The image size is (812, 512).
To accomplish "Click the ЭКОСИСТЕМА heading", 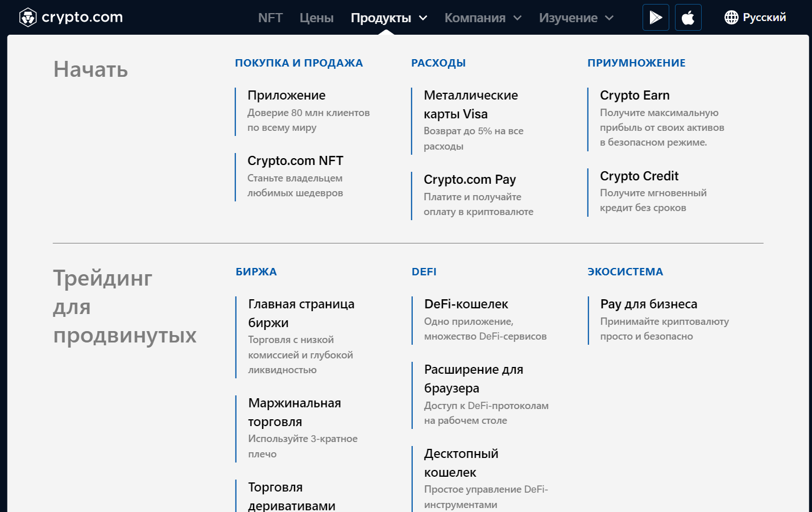I will click(x=625, y=272).
